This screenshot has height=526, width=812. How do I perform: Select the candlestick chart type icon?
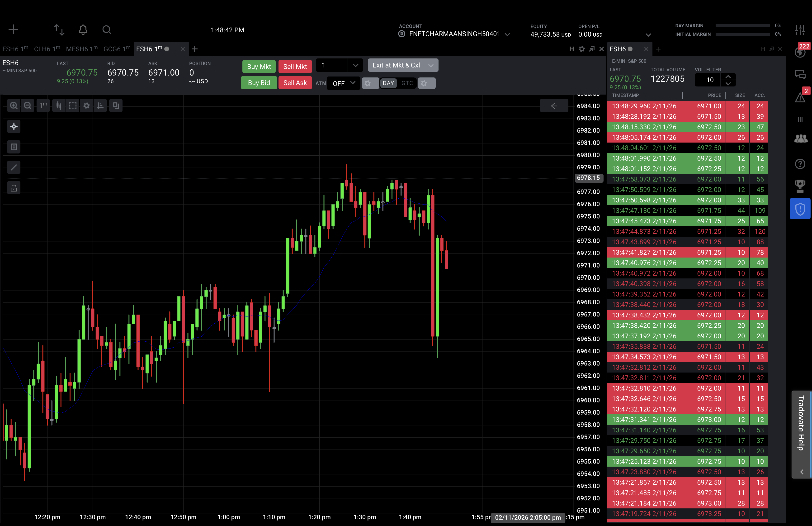coord(59,105)
